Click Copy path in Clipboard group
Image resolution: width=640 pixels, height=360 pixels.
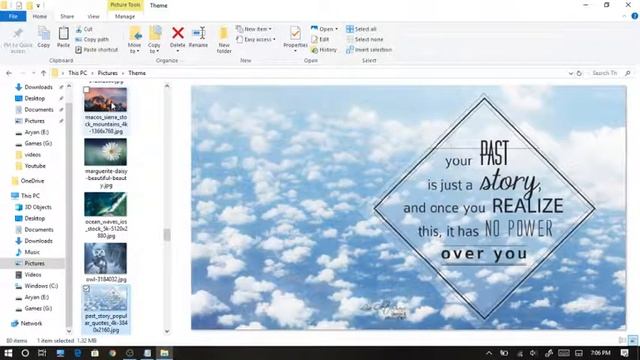tap(92, 40)
